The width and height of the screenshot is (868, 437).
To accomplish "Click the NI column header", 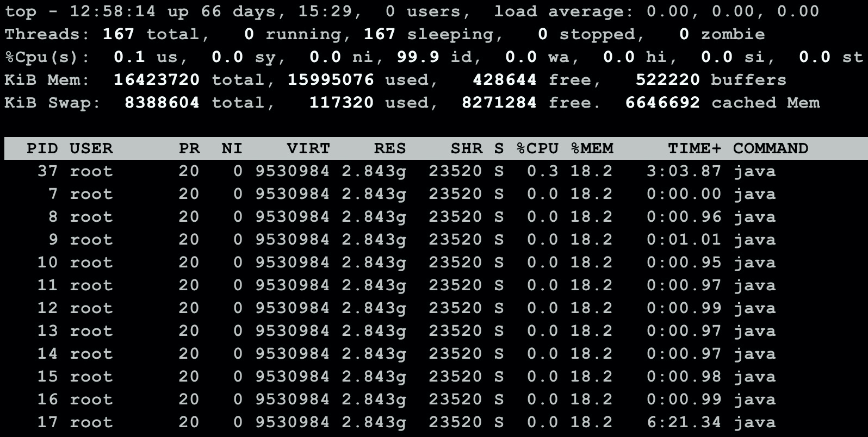I will click(232, 148).
